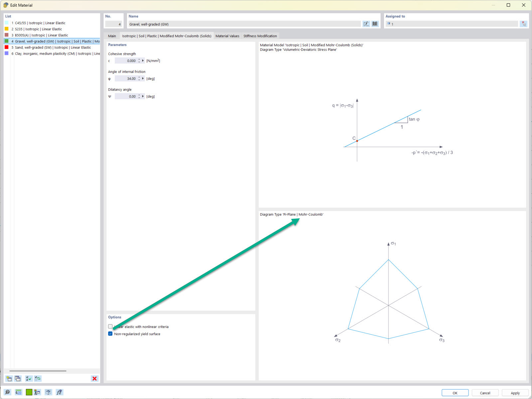532x399 pixels.
Task: Delete the material using the red X
Action: (x=94, y=378)
